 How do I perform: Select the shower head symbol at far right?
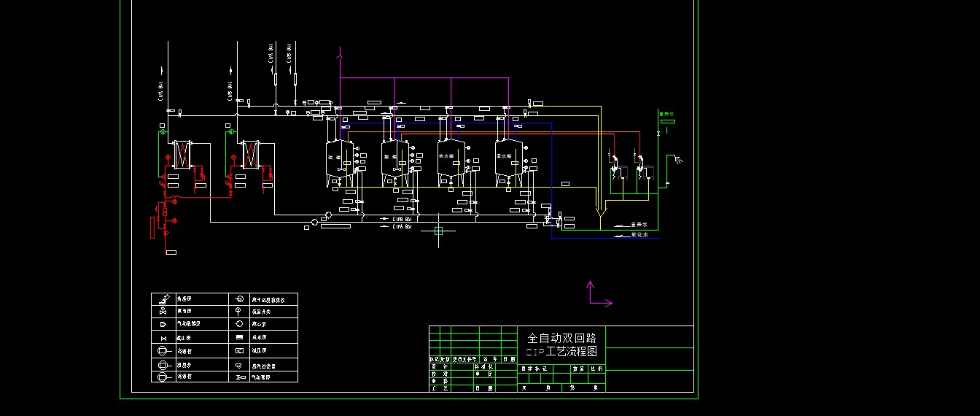point(679,160)
